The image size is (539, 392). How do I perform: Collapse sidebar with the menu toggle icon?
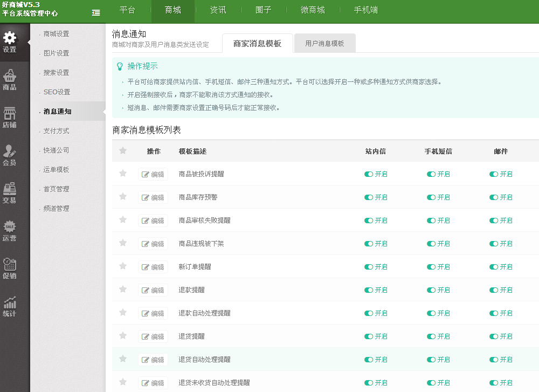pyautogui.click(x=96, y=13)
